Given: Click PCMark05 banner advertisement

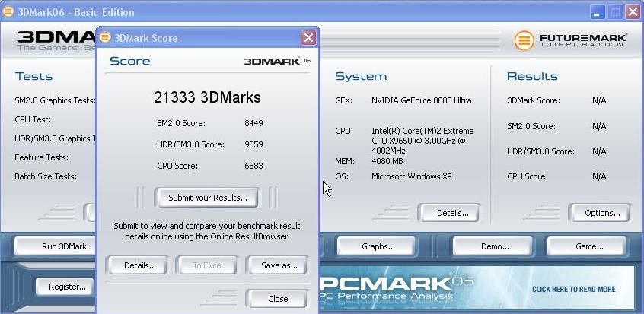Looking at the screenshot, I should (477, 287).
